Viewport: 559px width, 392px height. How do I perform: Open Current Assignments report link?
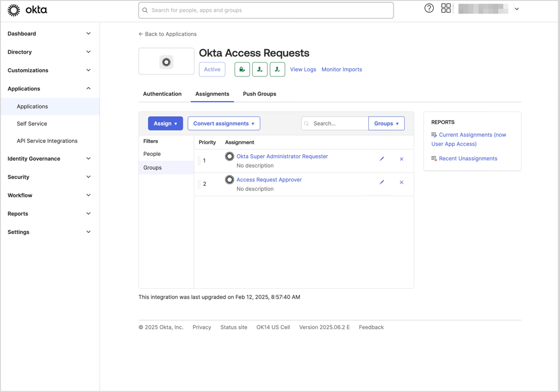point(469,139)
